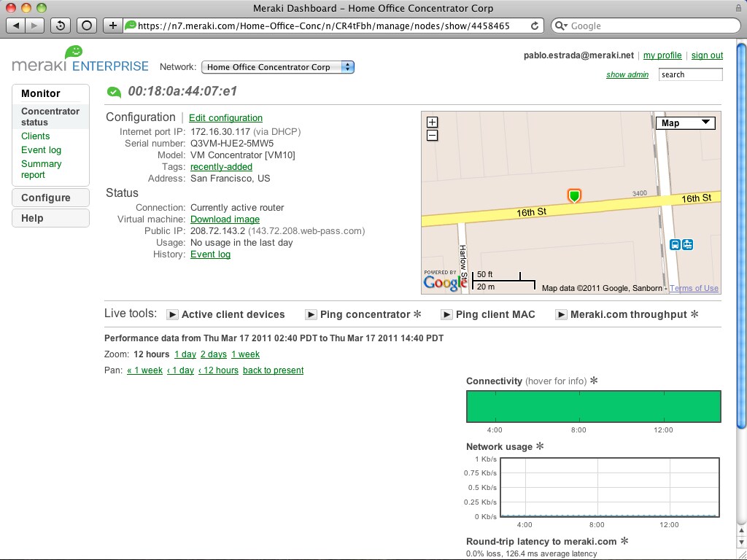The height and width of the screenshot is (560, 747).
Task: Click the dashboard search input field
Action: (x=690, y=74)
